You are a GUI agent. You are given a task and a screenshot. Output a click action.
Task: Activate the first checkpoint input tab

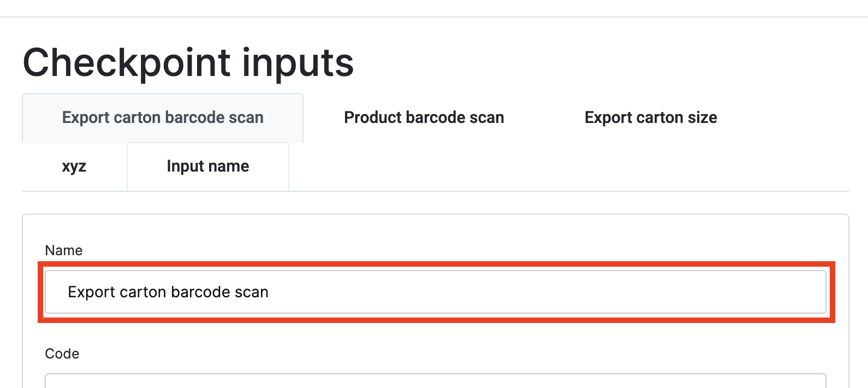[163, 118]
